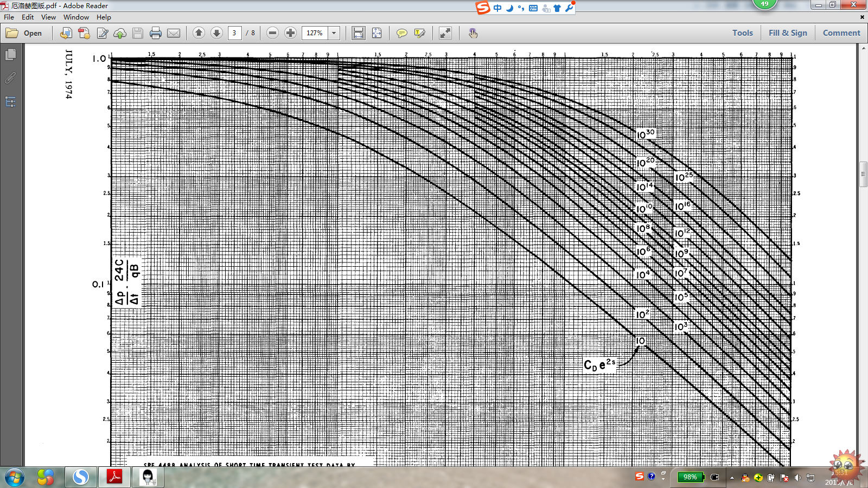The width and height of the screenshot is (868, 488).
Task: Click the vertical scrollbar thumb
Action: (x=863, y=174)
